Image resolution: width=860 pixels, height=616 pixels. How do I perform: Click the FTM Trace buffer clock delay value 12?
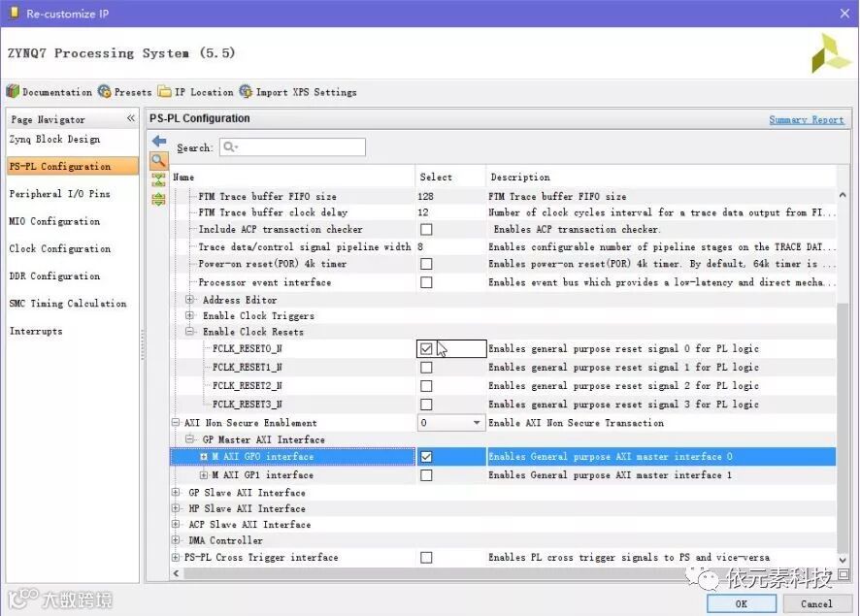point(423,212)
